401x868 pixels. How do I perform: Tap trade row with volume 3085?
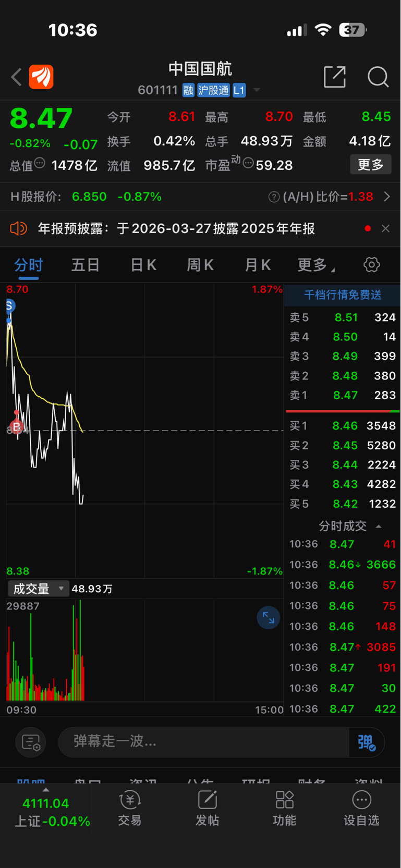click(343, 647)
